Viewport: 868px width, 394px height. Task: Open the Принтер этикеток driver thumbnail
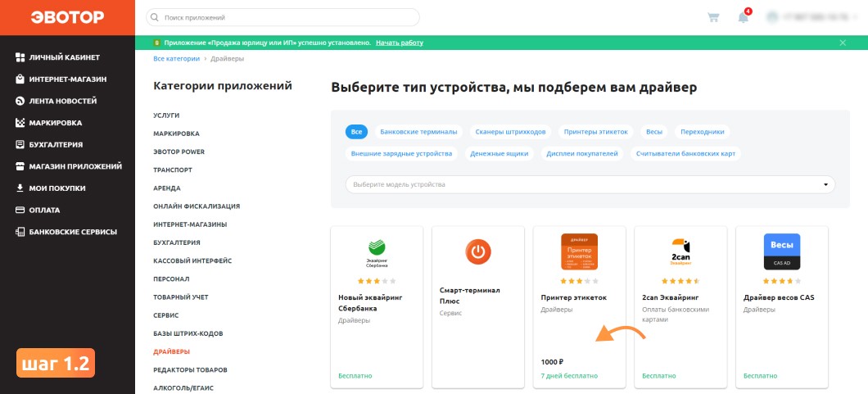pyautogui.click(x=579, y=251)
